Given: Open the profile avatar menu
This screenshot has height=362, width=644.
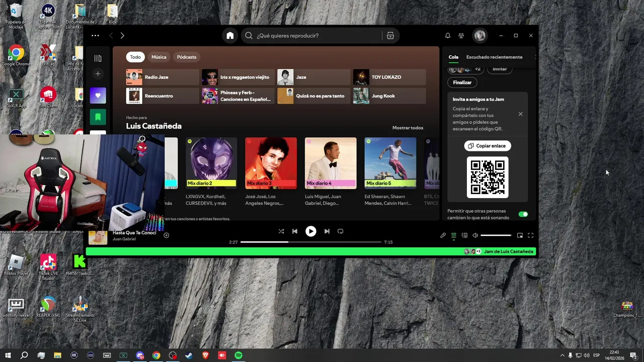Looking at the screenshot, I should pyautogui.click(x=479, y=36).
